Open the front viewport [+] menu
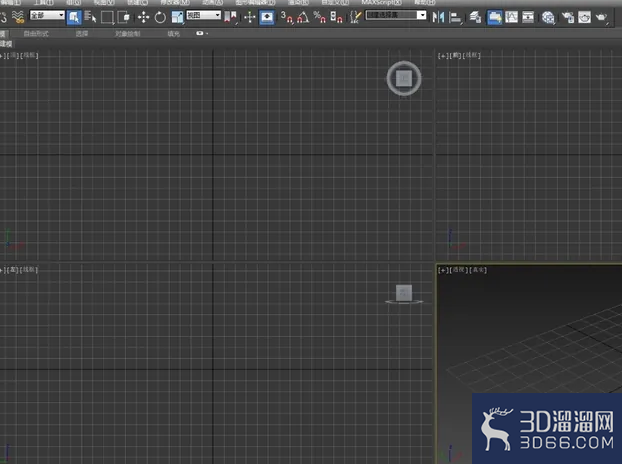 (443, 56)
